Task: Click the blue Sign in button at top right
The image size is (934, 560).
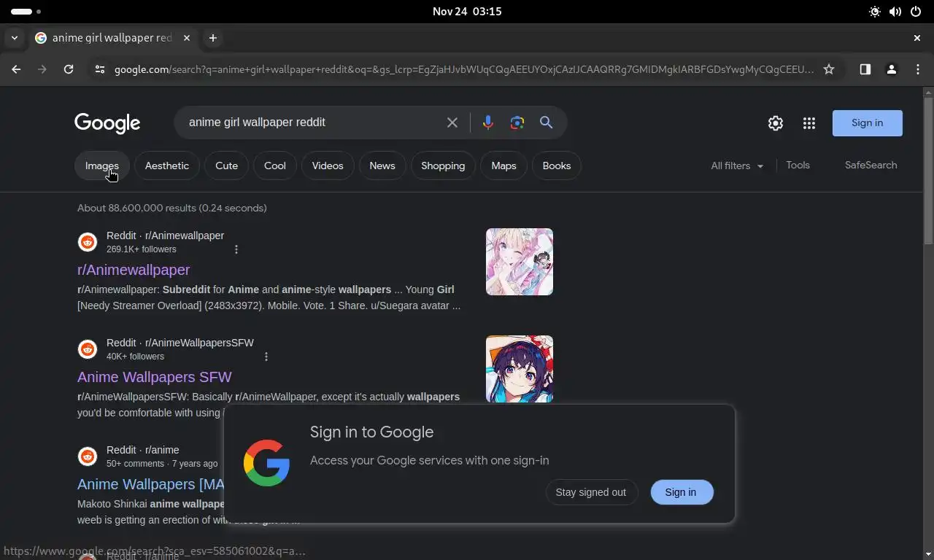Action: point(868,123)
